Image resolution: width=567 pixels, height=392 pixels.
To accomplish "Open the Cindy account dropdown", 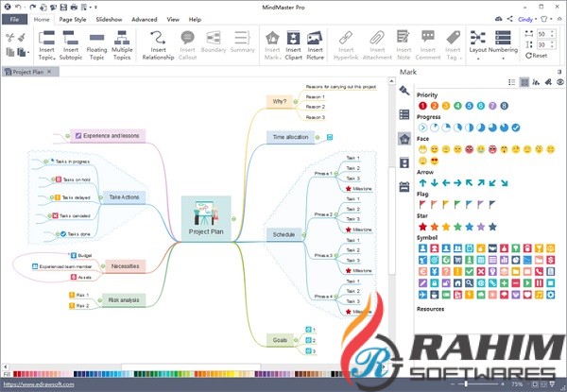I will point(527,20).
